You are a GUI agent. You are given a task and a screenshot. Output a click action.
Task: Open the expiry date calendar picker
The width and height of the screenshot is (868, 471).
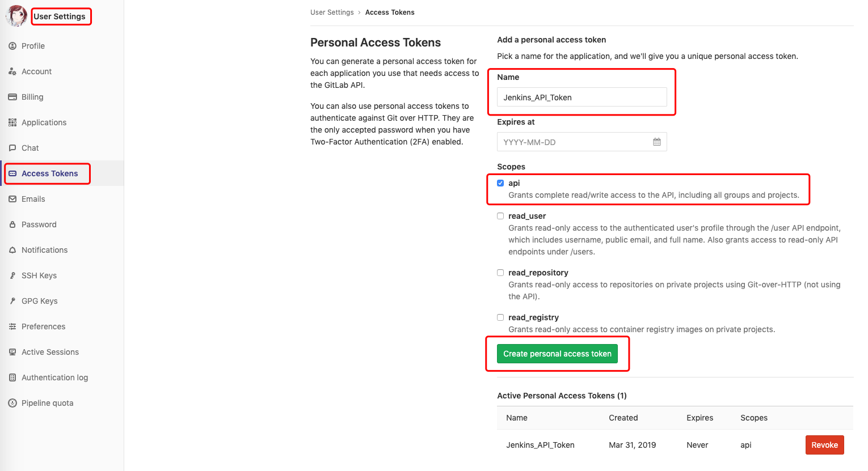click(x=657, y=142)
